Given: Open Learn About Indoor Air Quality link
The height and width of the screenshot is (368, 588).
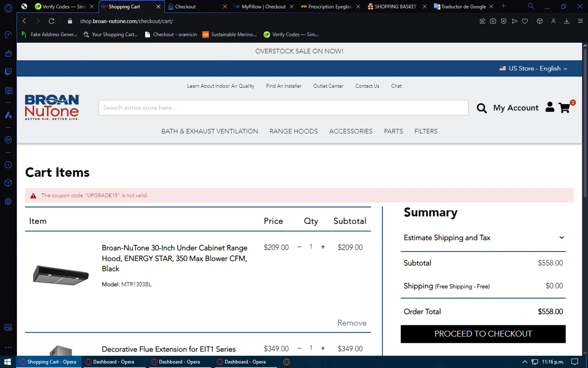Looking at the screenshot, I should click(x=221, y=86).
